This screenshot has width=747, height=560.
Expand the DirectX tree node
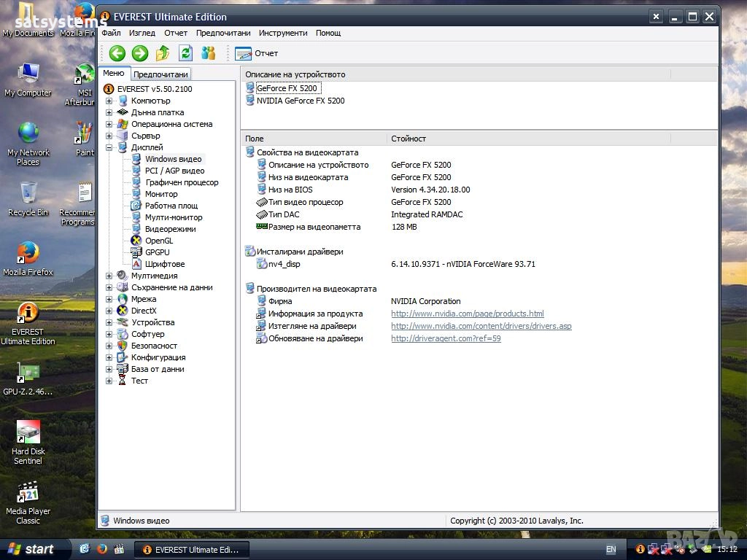pos(109,311)
